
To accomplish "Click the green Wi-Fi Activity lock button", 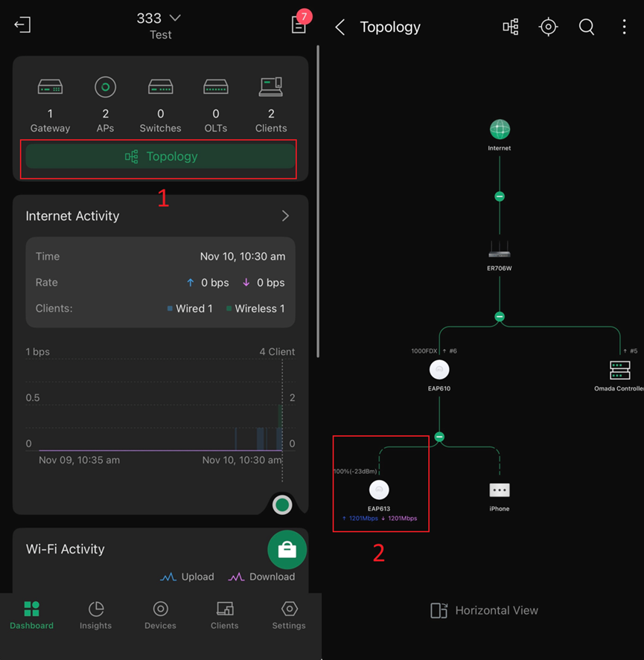I will [x=287, y=549].
